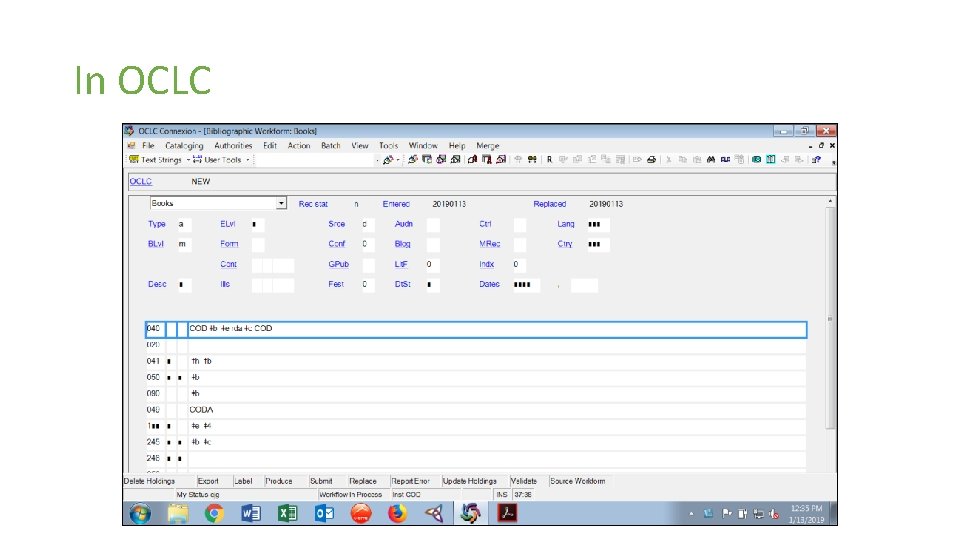
Task: Expand the User Tools dropdown arrow
Action: coord(247,160)
